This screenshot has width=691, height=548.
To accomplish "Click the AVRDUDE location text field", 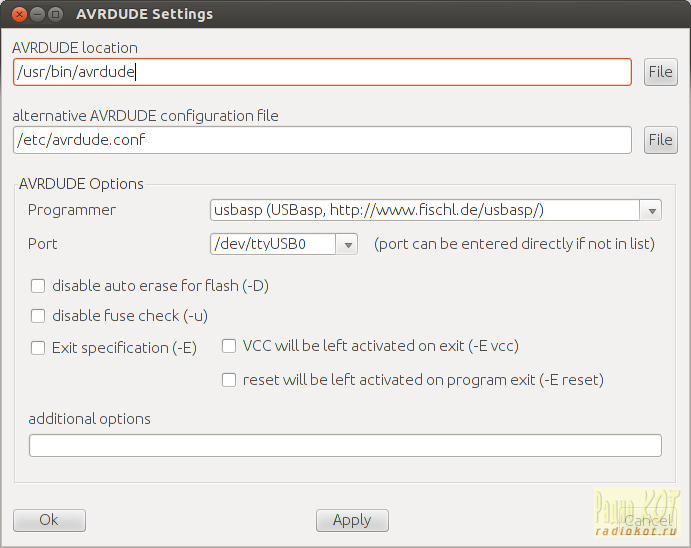I will tap(322, 72).
